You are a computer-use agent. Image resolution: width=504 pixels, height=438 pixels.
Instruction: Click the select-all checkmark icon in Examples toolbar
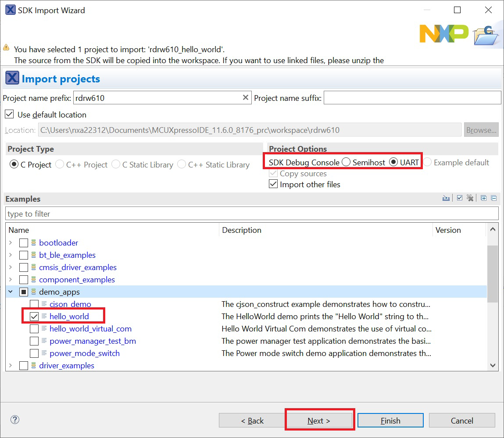pos(459,198)
